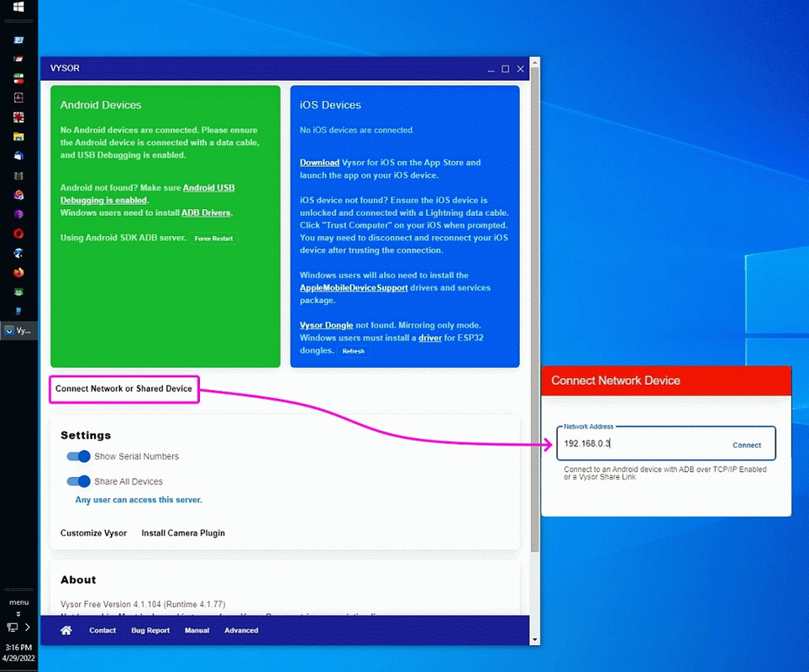Viewport: 809px width, 672px height.
Task: Open the Manual footer item
Action: click(x=197, y=630)
